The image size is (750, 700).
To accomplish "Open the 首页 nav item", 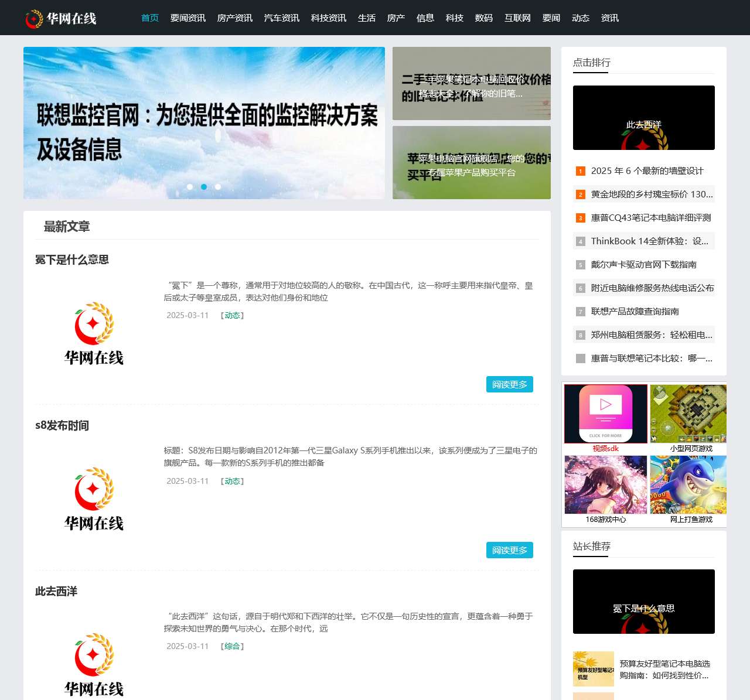I will [x=150, y=18].
